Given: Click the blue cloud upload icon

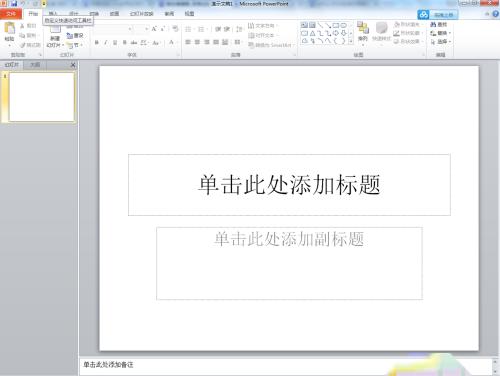Looking at the screenshot, I should (424, 15).
